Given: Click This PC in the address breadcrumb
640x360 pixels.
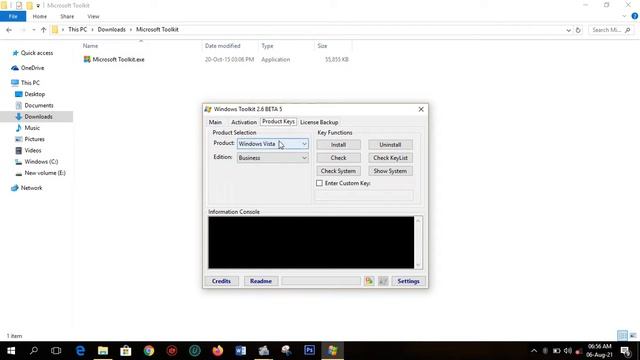Looking at the screenshot, I should [78, 29].
